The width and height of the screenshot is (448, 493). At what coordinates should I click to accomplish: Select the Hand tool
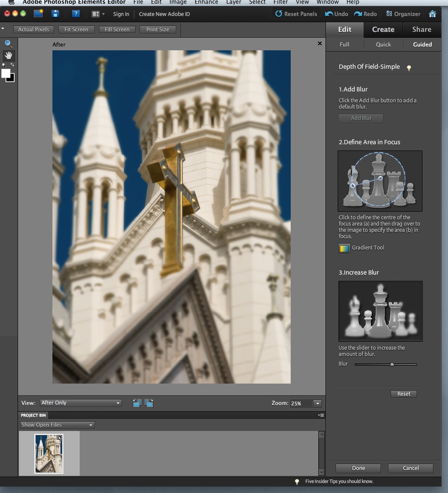(x=8, y=55)
